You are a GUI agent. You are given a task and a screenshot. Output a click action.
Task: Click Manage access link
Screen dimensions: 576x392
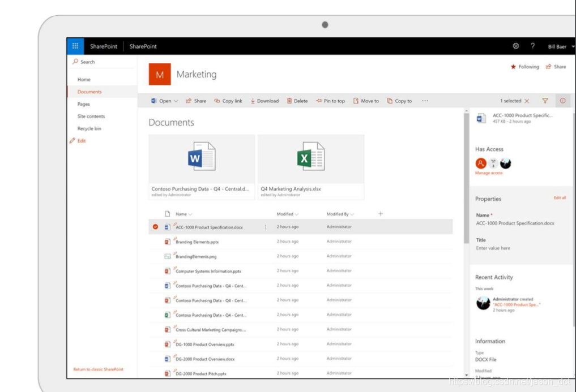pyautogui.click(x=489, y=173)
